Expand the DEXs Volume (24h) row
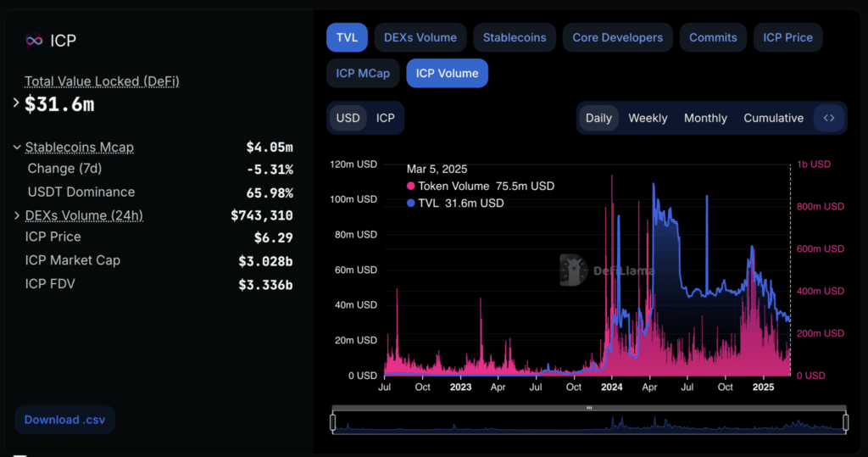Image resolution: width=868 pixels, height=457 pixels. tap(17, 215)
